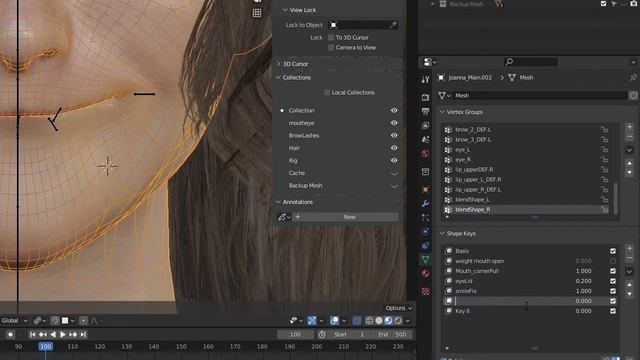640x360 pixels.
Task: Move shape key up in list
Action: [629, 284]
